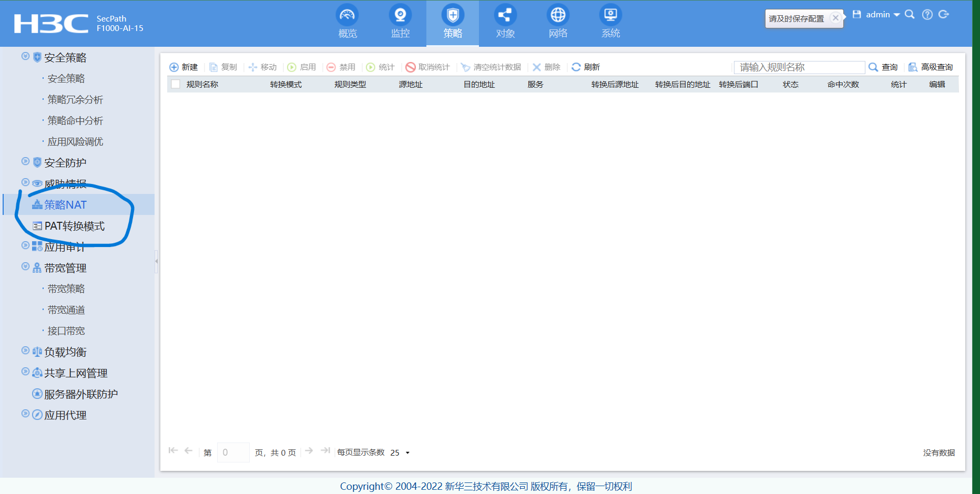980x494 pixels.
Task: Click the 新建 plus icon
Action: click(174, 67)
